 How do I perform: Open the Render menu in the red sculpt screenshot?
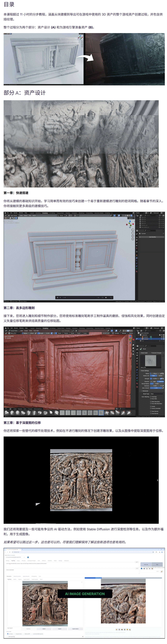tap(16, 328)
